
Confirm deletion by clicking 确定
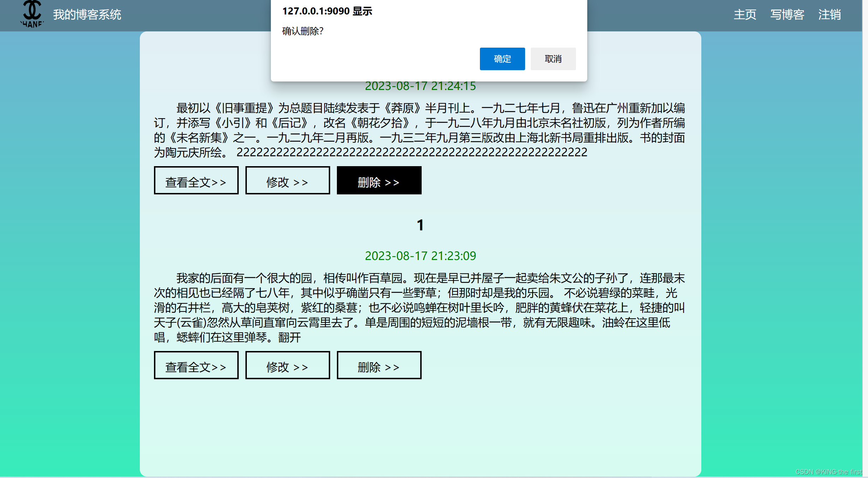pos(502,59)
